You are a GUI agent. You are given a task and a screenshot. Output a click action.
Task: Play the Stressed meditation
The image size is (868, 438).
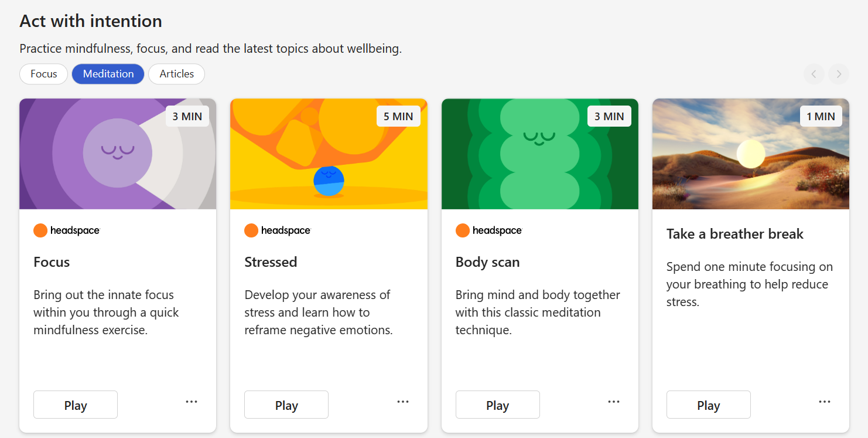tap(286, 405)
